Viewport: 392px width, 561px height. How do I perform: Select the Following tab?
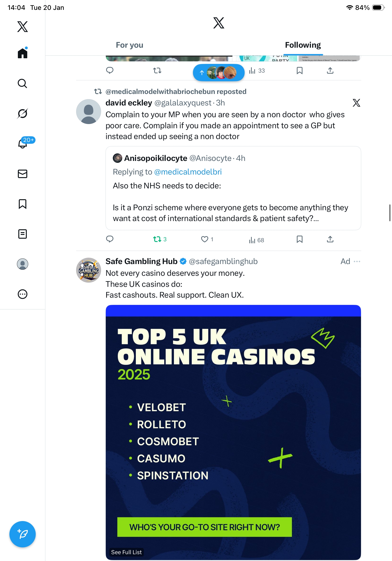click(303, 45)
